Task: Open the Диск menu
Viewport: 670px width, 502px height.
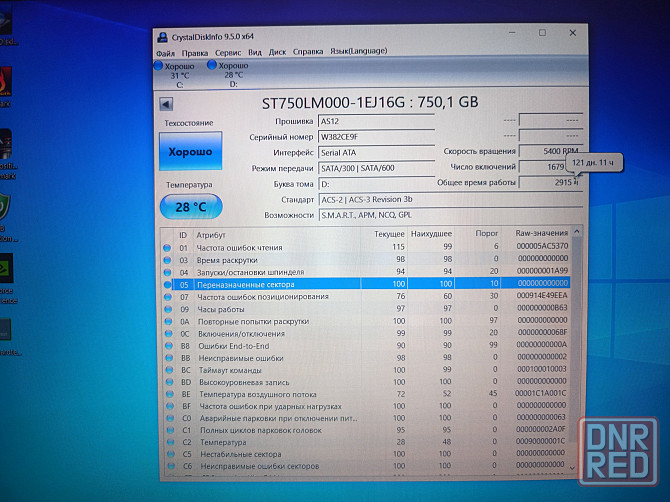Action: [x=277, y=52]
